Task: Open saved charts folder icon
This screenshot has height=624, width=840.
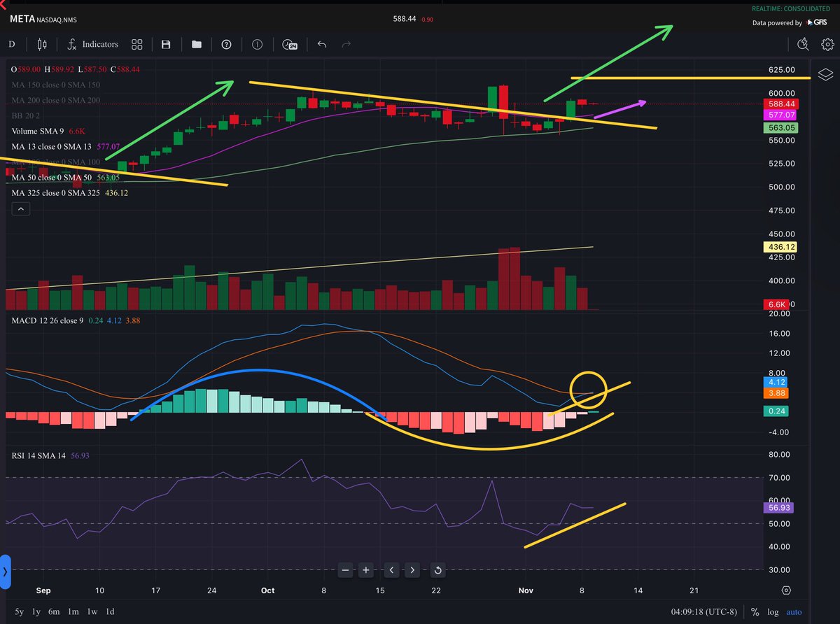Action: (x=197, y=44)
